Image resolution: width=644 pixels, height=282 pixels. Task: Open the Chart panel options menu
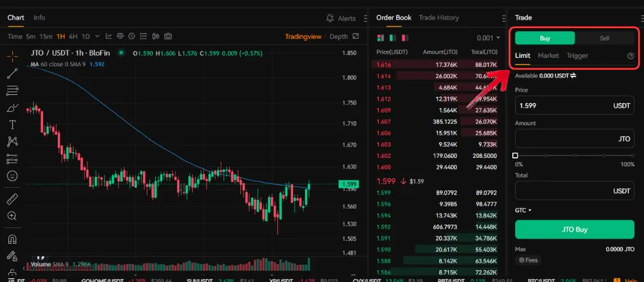pos(365,18)
